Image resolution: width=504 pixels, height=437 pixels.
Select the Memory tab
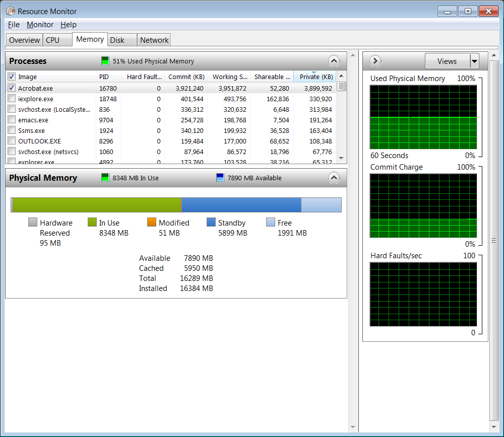point(90,39)
